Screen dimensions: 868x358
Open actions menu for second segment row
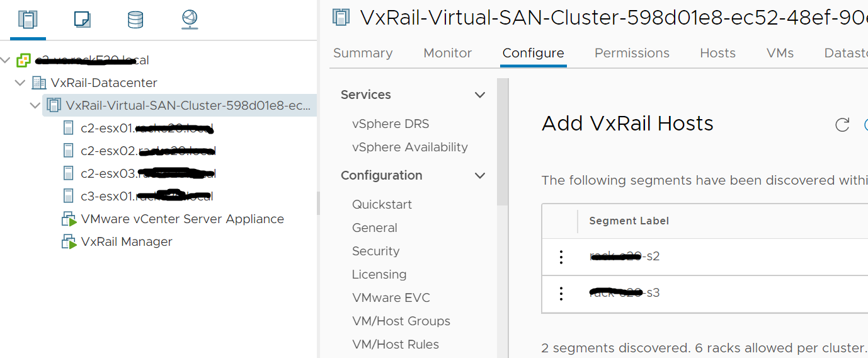pyautogui.click(x=561, y=293)
